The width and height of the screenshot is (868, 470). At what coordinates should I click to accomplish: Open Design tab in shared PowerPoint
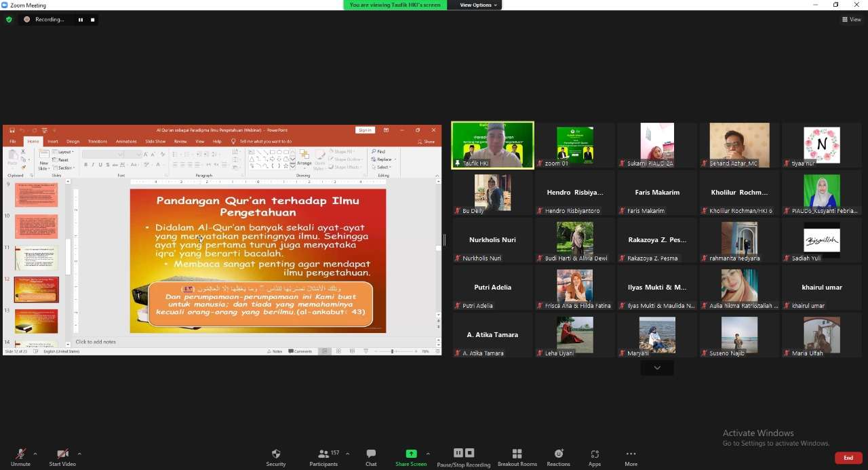73,142
